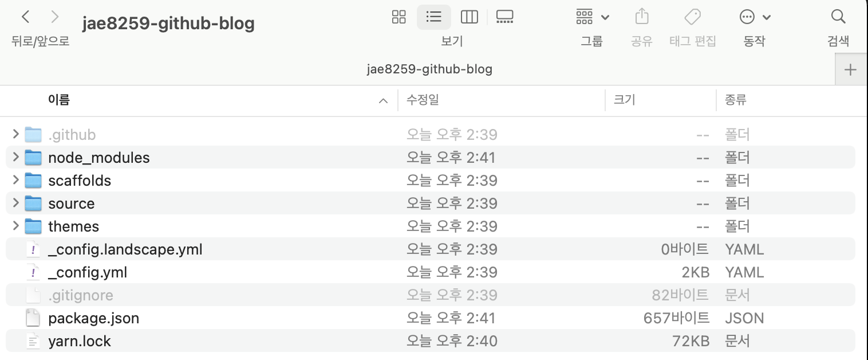This screenshot has width=868, height=360.
Task: Expand the themes folder
Action: 16,226
